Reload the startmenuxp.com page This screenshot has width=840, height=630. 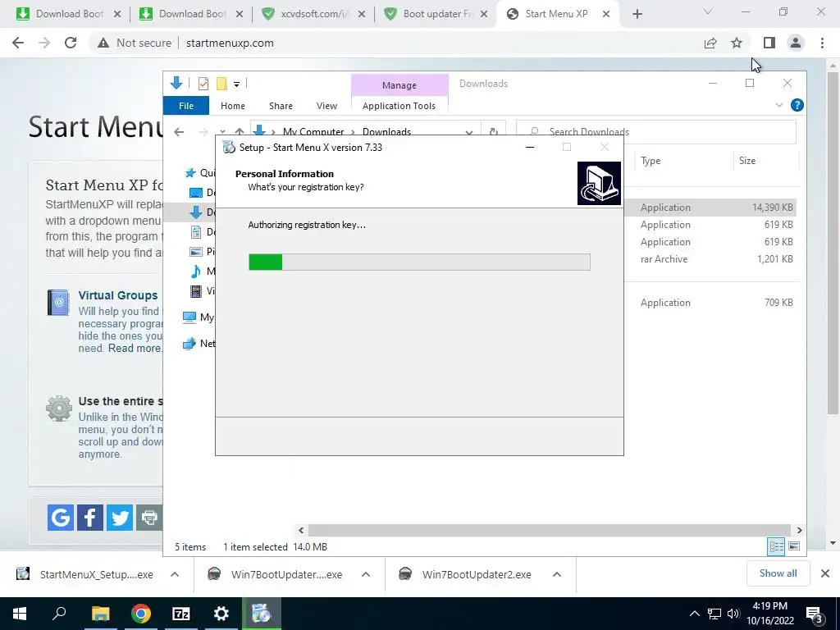tap(71, 43)
